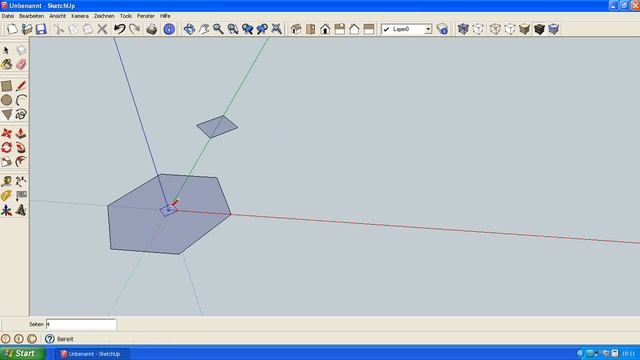Switch to Front house view
Screen dimensions: 640x360
[x=325, y=29]
